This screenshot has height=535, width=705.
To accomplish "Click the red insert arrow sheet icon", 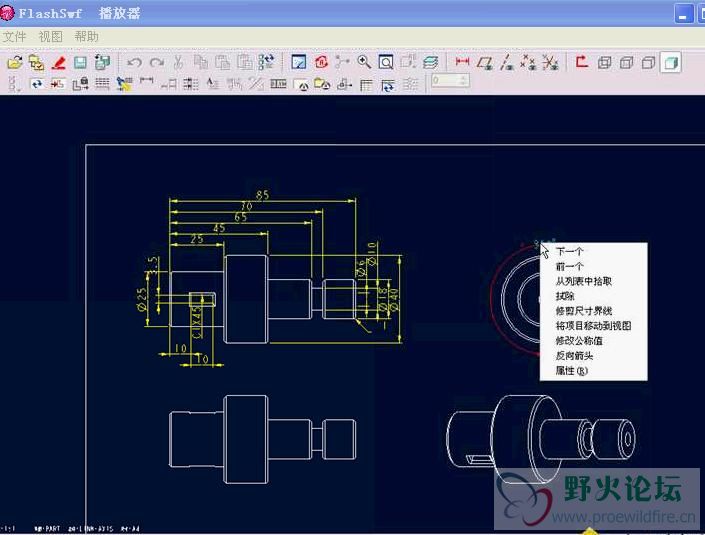I will (x=58, y=84).
